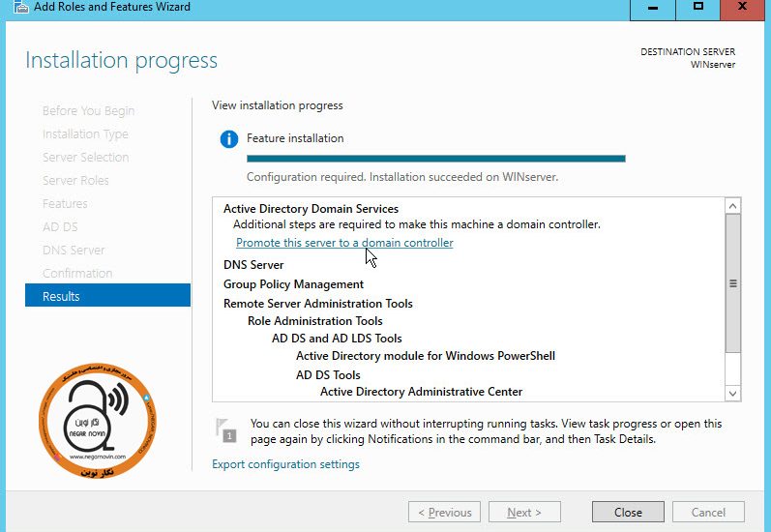Click Group Policy Management entry
Image resolution: width=771 pixels, height=532 pixels.
293,284
